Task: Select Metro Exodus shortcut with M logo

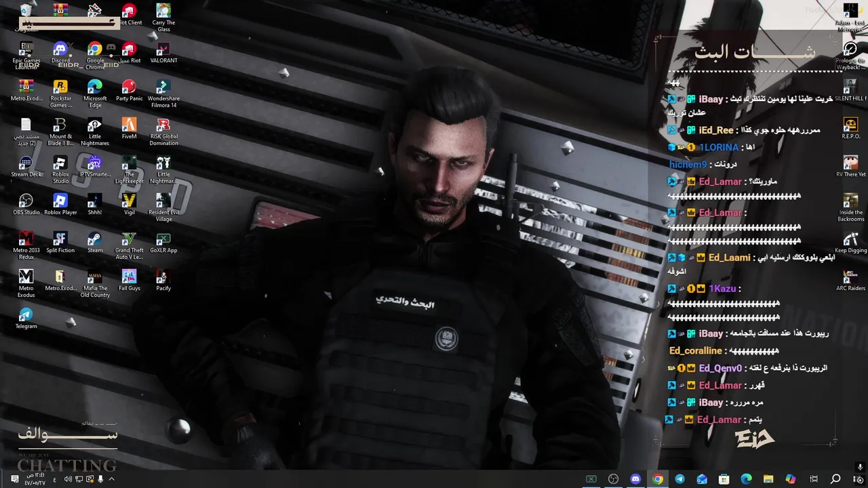Action: (26, 283)
